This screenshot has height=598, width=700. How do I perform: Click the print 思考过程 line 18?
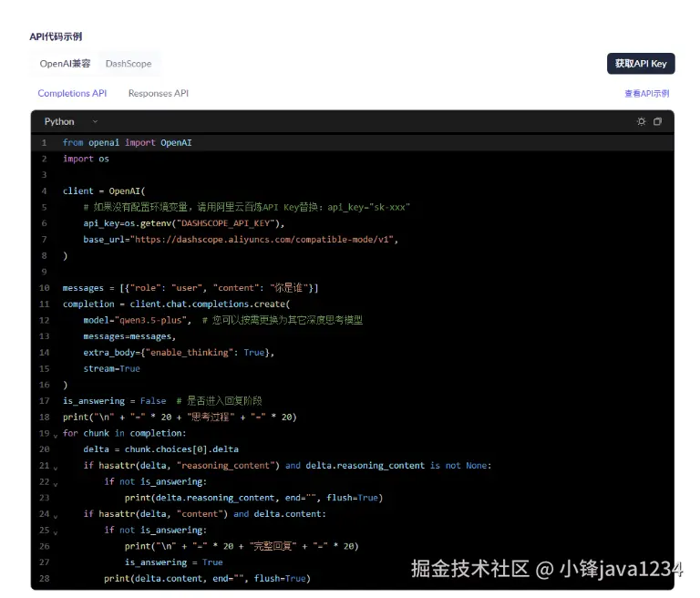(x=180, y=417)
